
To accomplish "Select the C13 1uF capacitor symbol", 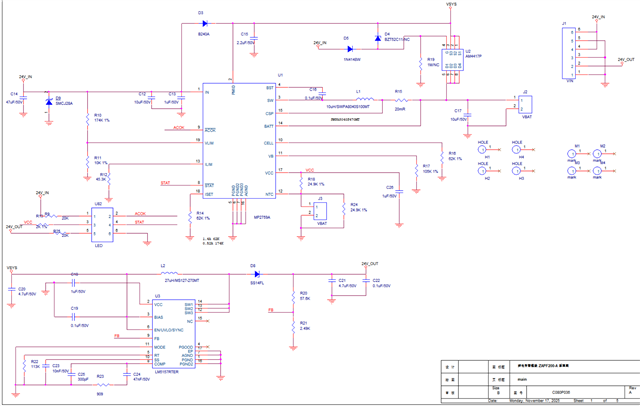I will [x=181, y=98].
